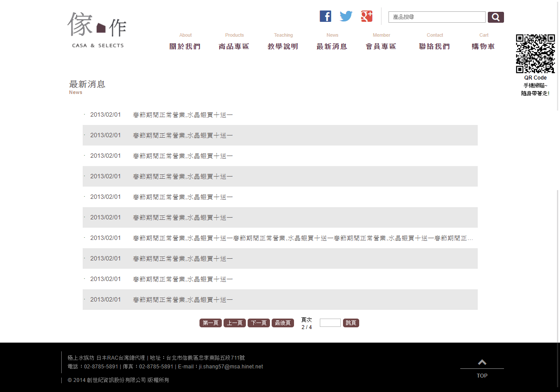Click the 2 / 4 page indicator
560x392 pixels.
307,327
